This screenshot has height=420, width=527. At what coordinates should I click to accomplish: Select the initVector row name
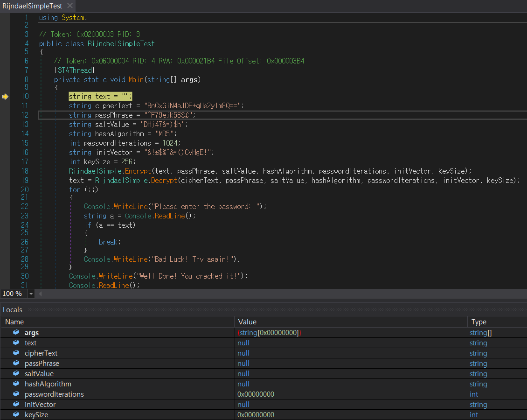pos(40,405)
